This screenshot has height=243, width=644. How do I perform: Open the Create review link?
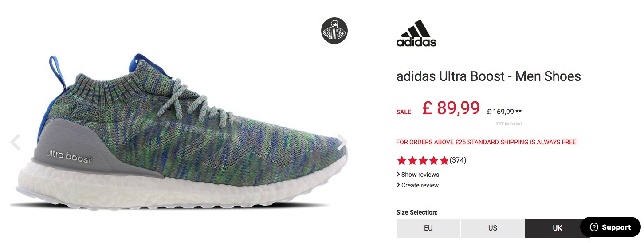(420, 185)
